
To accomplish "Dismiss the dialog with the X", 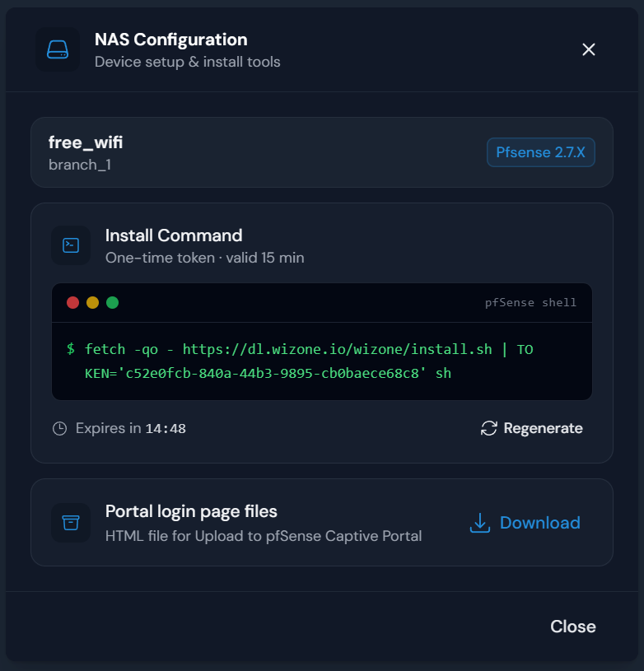I will [x=588, y=49].
